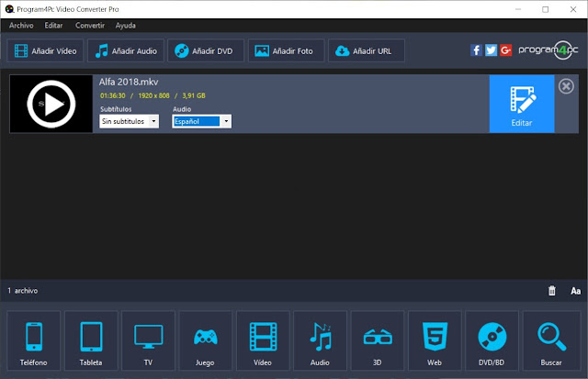Select the Web HTML5 output category
This screenshot has width=588, height=379.
click(435, 340)
